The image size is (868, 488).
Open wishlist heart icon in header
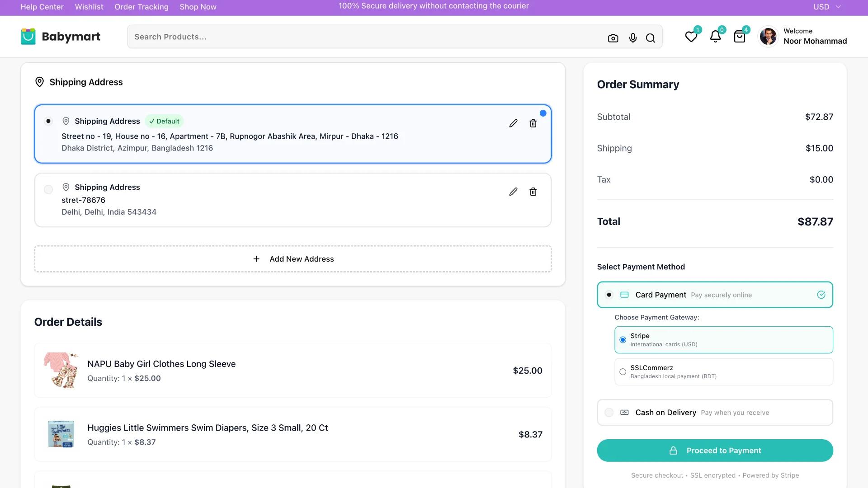pyautogui.click(x=691, y=37)
